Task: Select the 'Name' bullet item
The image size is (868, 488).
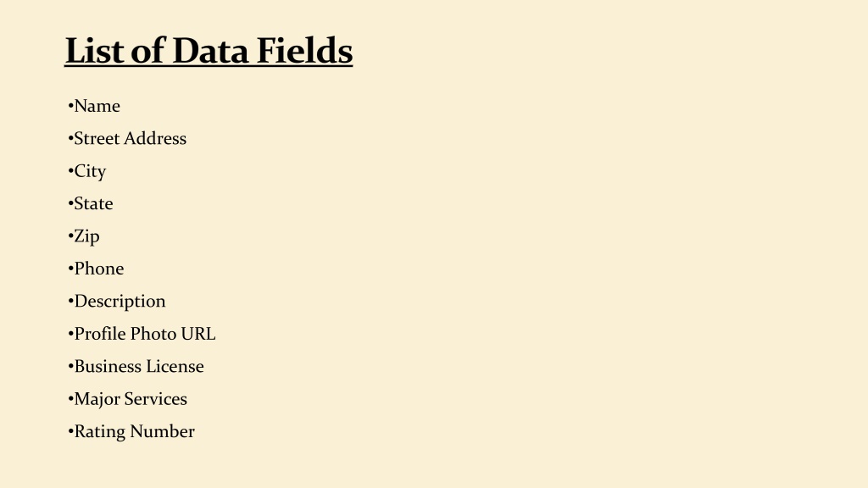Action: [x=94, y=106]
